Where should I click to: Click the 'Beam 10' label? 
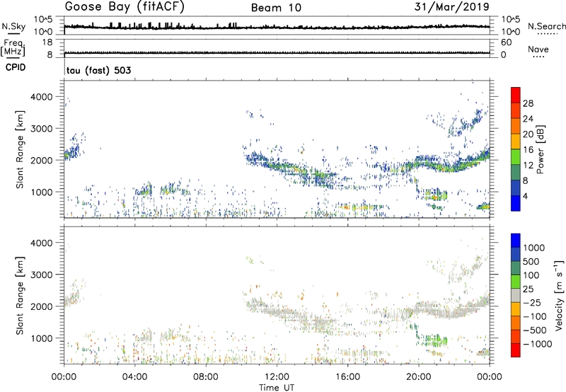click(x=276, y=8)
